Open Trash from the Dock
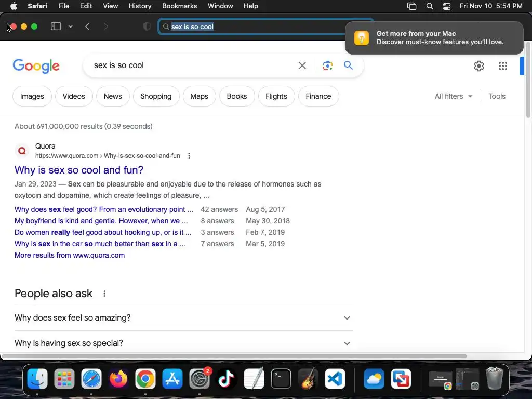This screenshot has width=532, height=399. click(x=495, y=379)
